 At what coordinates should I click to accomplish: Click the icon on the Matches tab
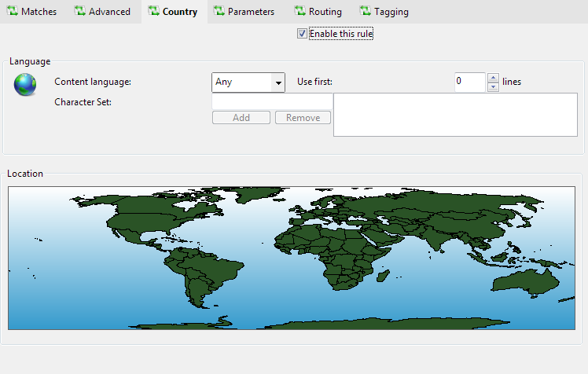click(12, 12)
